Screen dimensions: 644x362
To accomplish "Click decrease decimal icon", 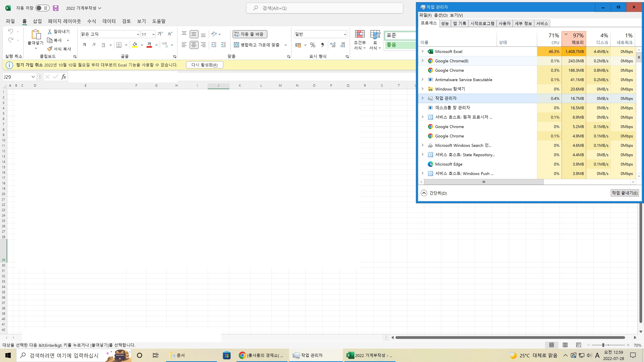I will click(342, 45).
